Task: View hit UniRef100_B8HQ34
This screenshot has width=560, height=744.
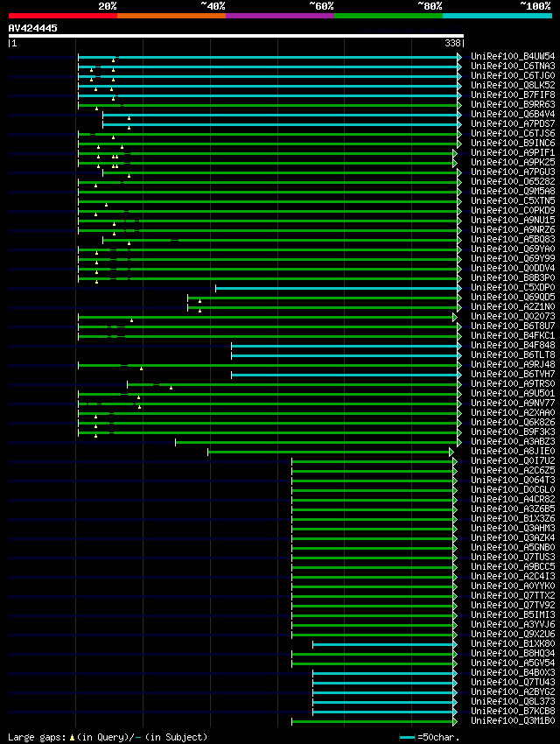Action: [x=513, y=653]
